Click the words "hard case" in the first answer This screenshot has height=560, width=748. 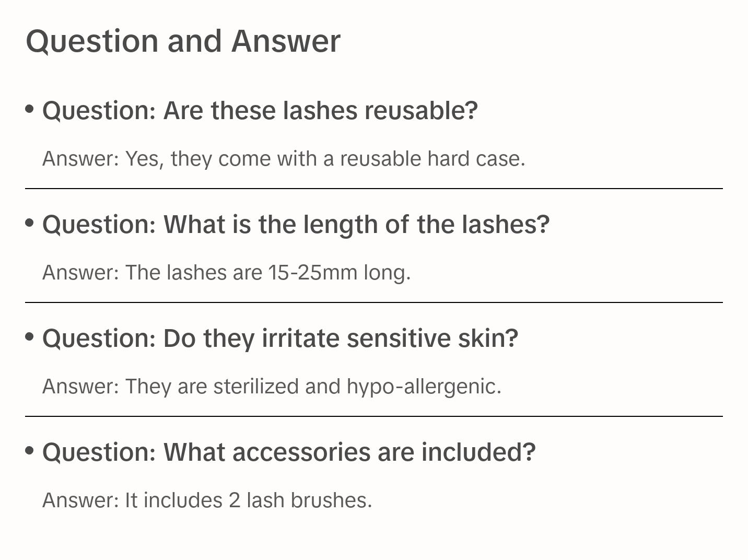click(475, 159)
